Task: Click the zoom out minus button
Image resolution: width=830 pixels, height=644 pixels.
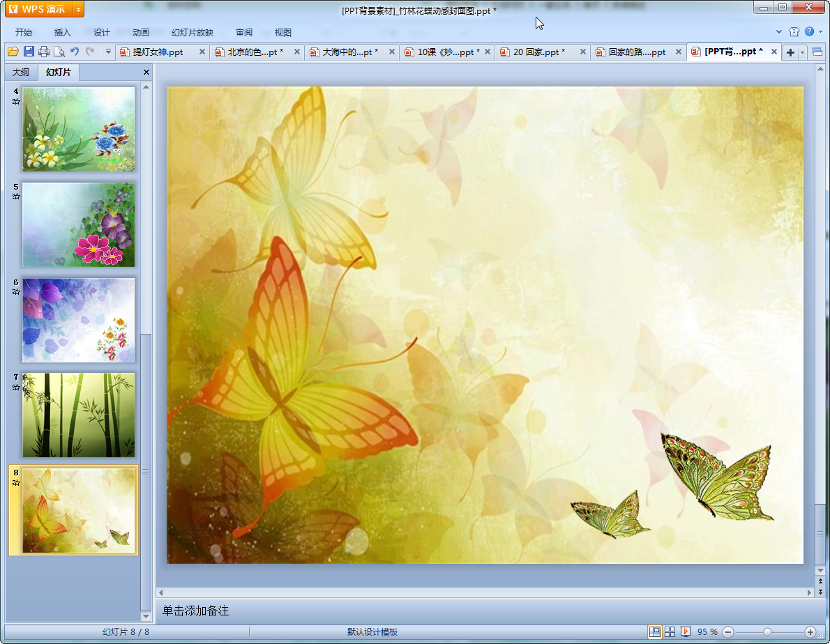Action: [728, 632]
